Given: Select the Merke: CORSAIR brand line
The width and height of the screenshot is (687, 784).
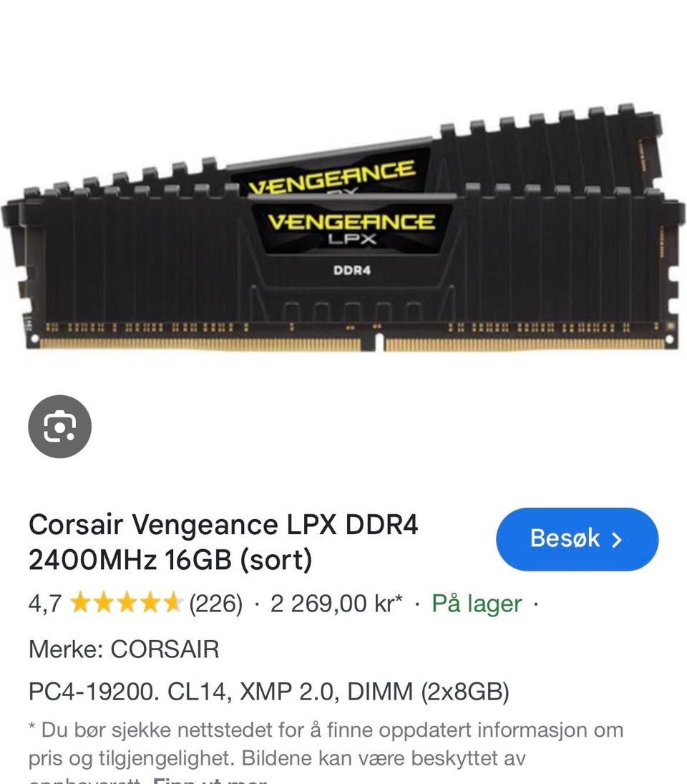Looking at the screenshot, I should 124,649.
